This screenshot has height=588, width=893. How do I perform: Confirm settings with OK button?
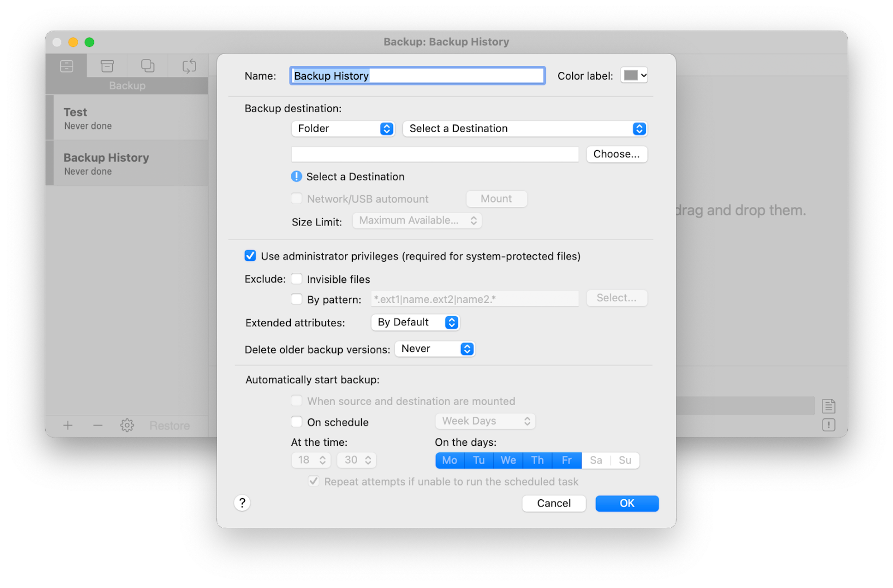coord(627,503)
